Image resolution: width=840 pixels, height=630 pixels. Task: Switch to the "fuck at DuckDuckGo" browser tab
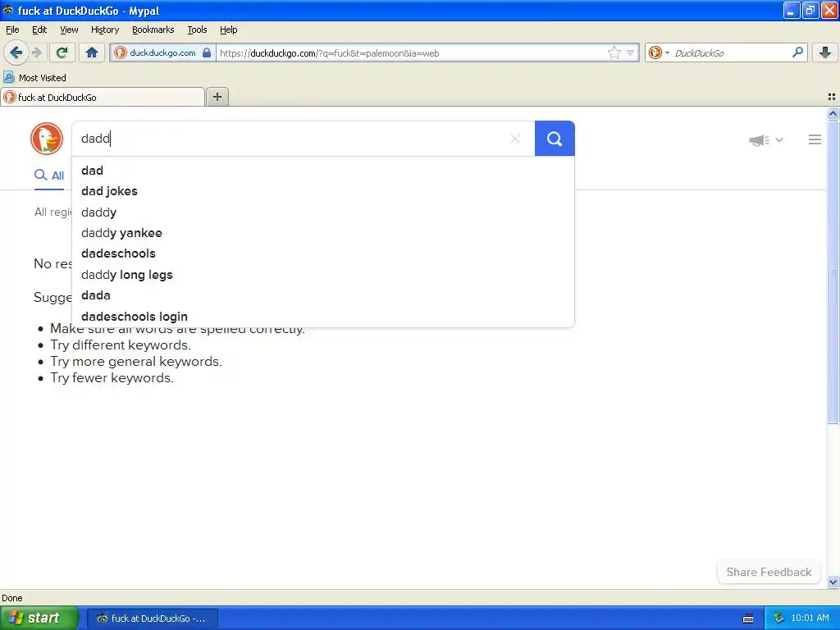103,97
